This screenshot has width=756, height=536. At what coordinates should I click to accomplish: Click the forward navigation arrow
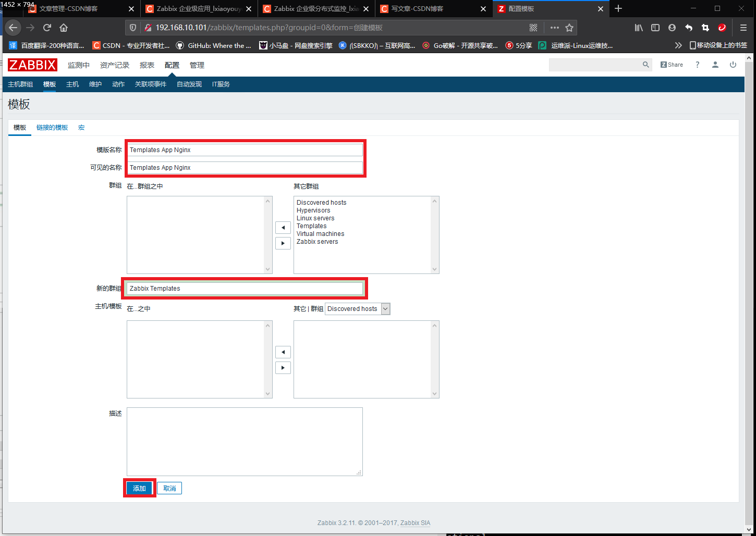30,28
